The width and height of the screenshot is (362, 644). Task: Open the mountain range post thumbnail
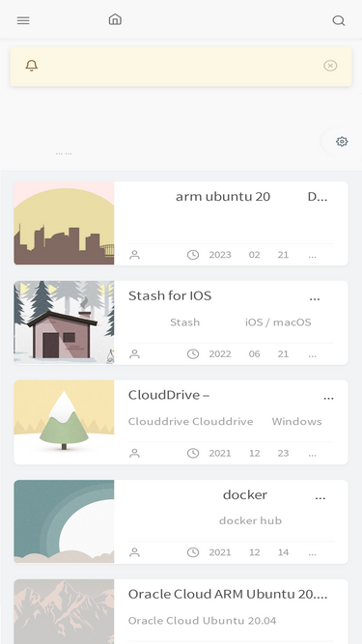tap(64, 611)
